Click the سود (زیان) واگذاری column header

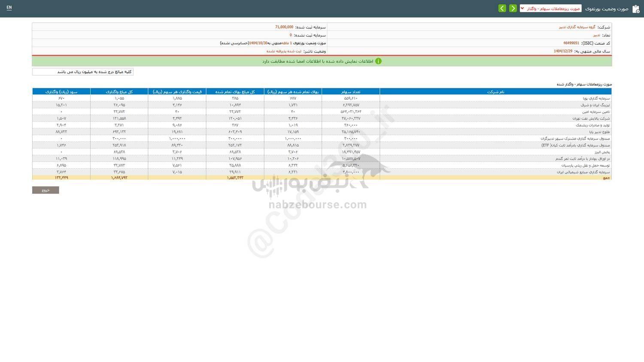coord(61,91)
